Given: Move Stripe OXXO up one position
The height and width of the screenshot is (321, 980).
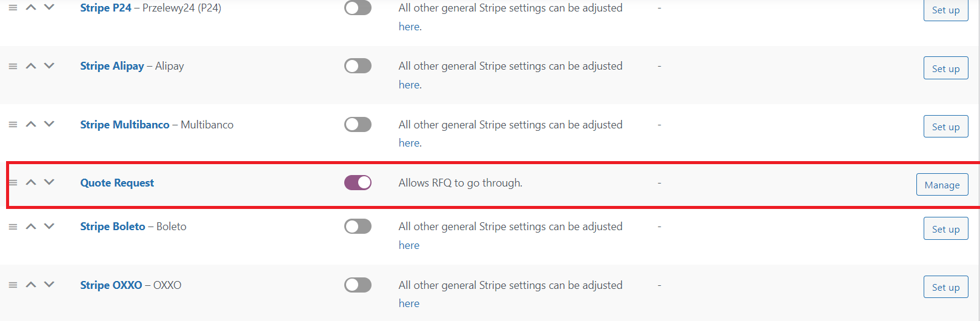Looking at the screenshot, I should pyautogui.click(x=31, y=285).
